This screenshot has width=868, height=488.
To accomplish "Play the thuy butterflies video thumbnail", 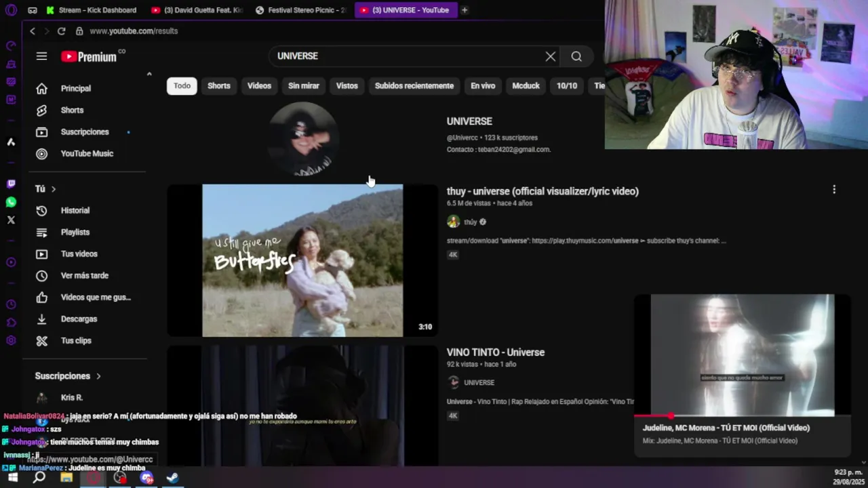I will 302,260.
